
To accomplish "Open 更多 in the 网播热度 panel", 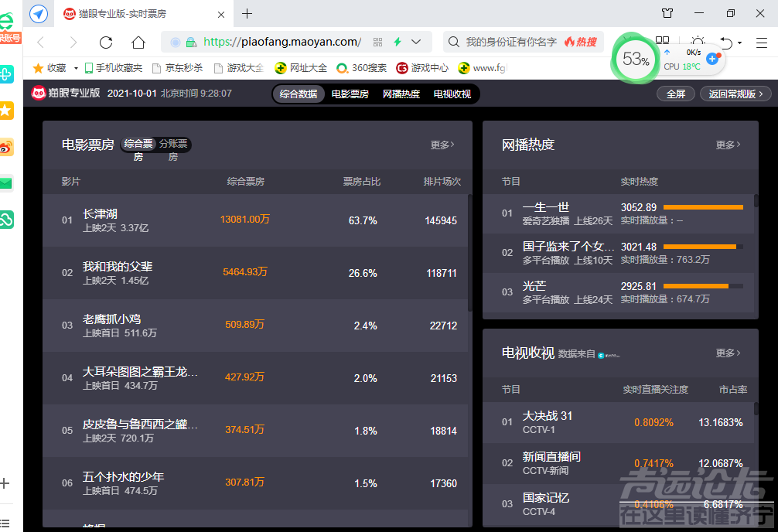I will click(728, 145).
